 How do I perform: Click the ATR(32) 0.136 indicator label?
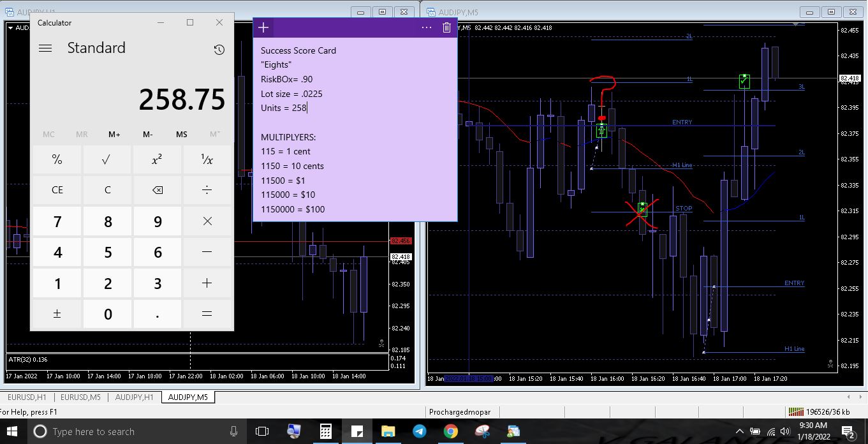pyautogui.click(x=28, y=360)
